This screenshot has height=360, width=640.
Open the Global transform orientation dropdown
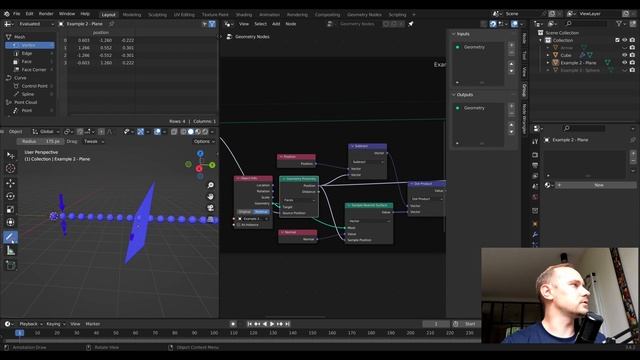[46, 132]
